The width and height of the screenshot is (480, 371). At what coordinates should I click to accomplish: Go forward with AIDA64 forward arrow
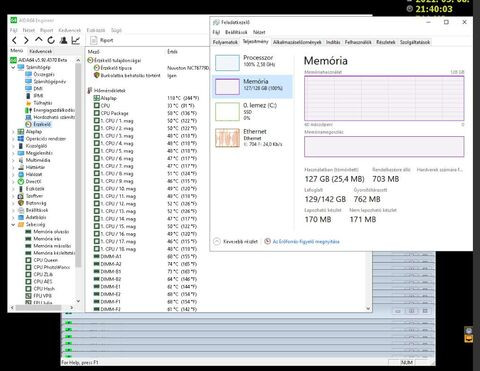coord(26,41)
